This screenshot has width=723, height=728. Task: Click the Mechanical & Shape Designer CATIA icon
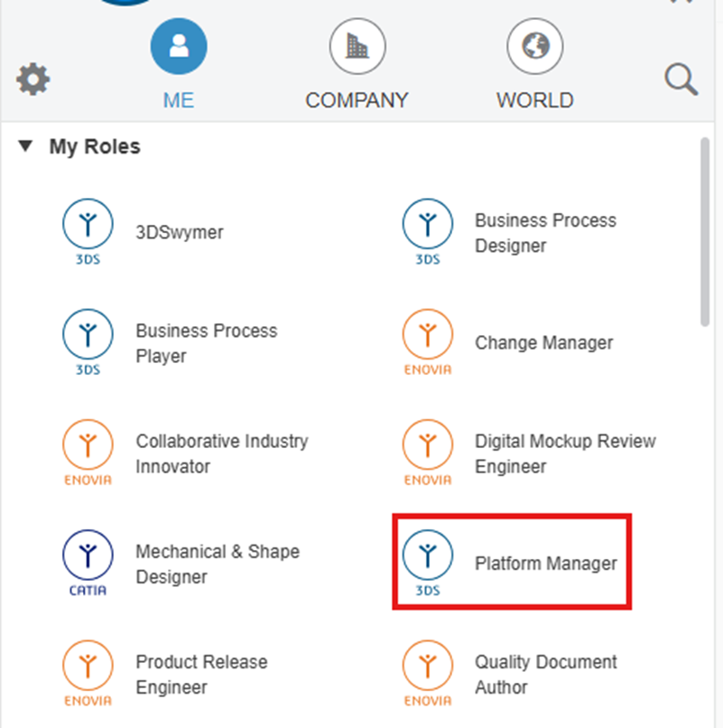click(x=88, y=564)
